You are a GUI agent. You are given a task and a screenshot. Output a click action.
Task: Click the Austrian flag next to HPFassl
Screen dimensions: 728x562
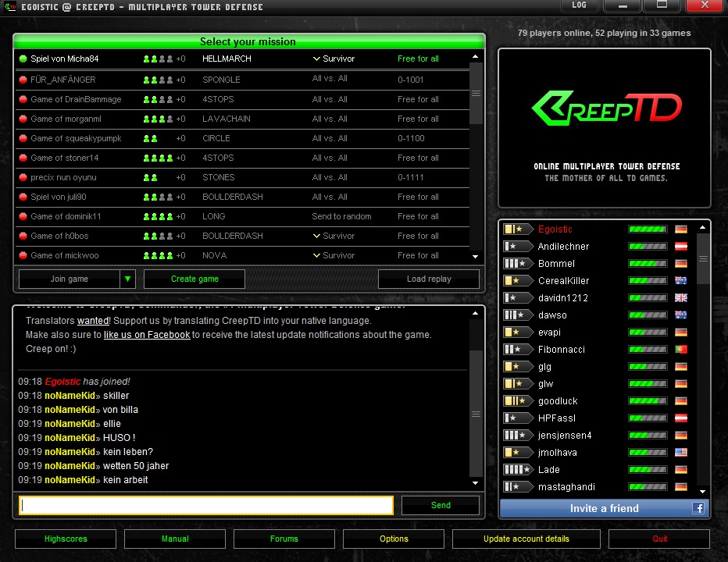click(x=681, y=418)
